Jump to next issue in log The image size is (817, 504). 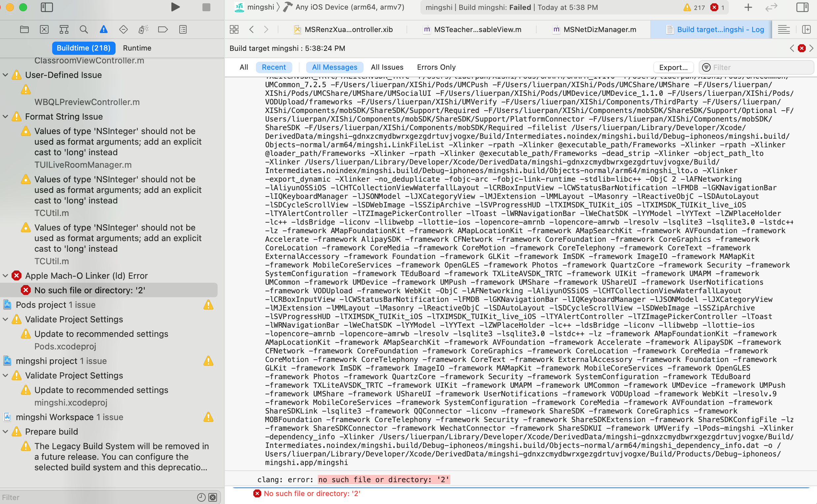click(x=811, y=48)
